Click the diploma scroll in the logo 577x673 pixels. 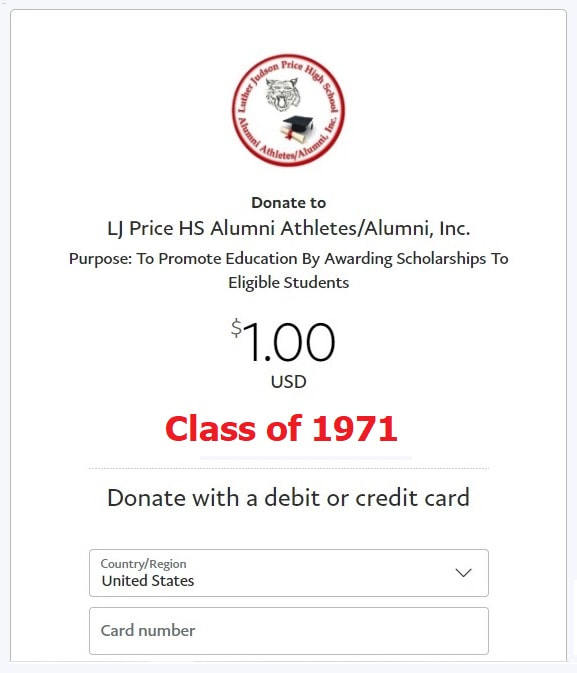pyautogui.click(x=294, y=135)
